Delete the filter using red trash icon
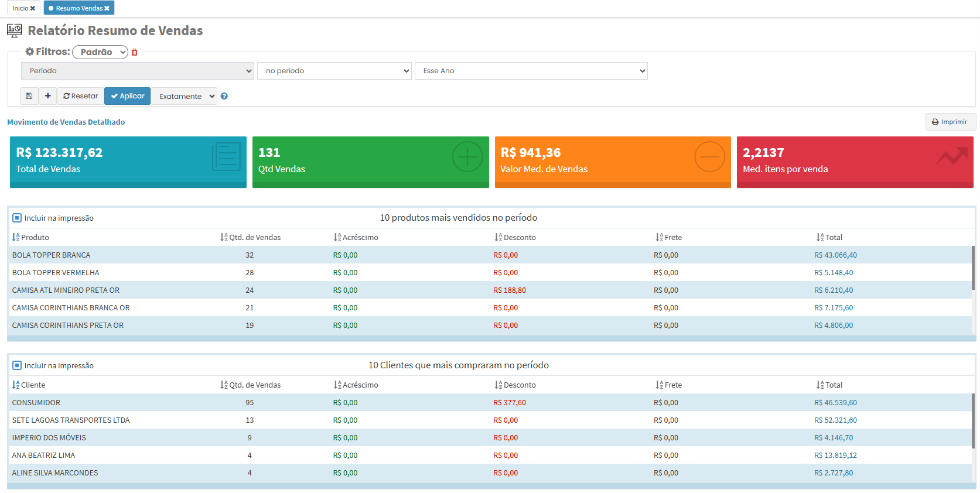This screenshot has width=980, height=493. tap(134, 52)
